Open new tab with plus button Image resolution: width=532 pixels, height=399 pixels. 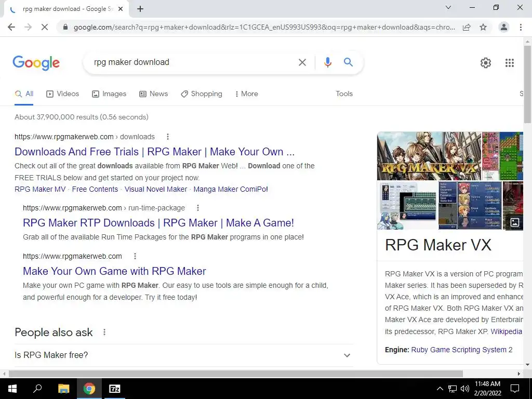point(140,9)
